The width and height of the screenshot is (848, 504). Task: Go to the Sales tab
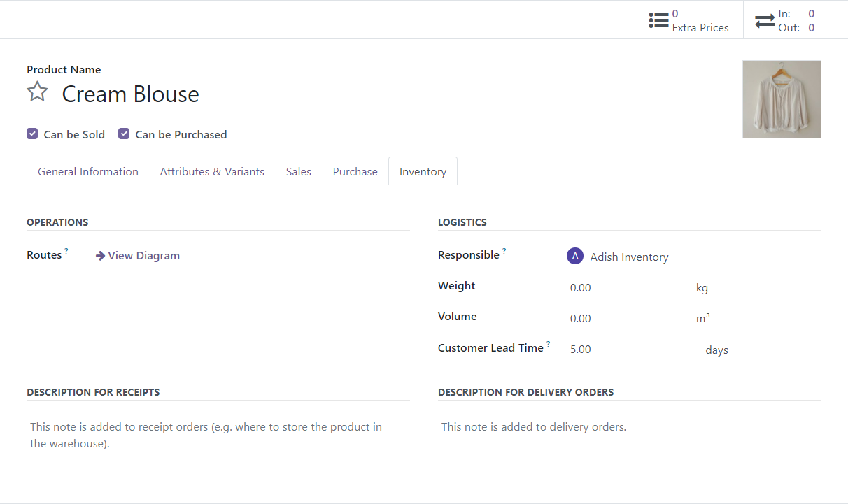299,171
